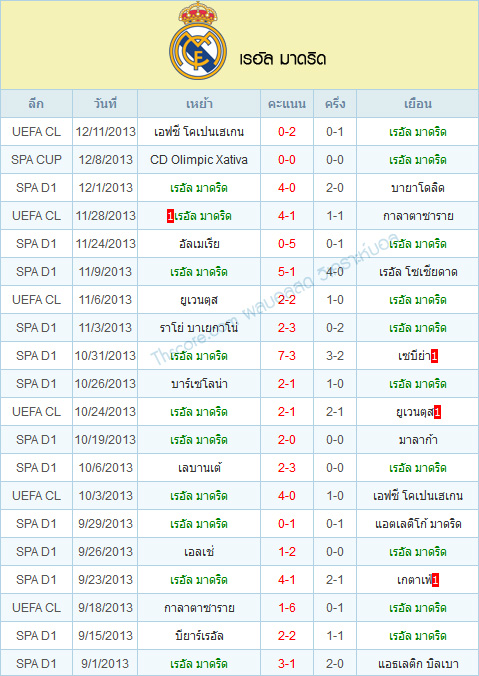Open the 4-1 score on 11/28/2013

[x=287, y=216]
